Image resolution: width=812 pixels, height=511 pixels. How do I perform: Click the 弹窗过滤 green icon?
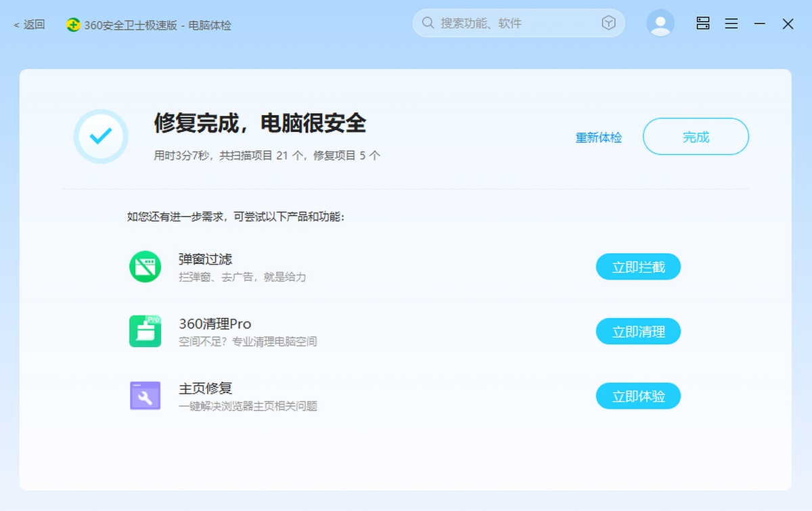tap(145, 267)
